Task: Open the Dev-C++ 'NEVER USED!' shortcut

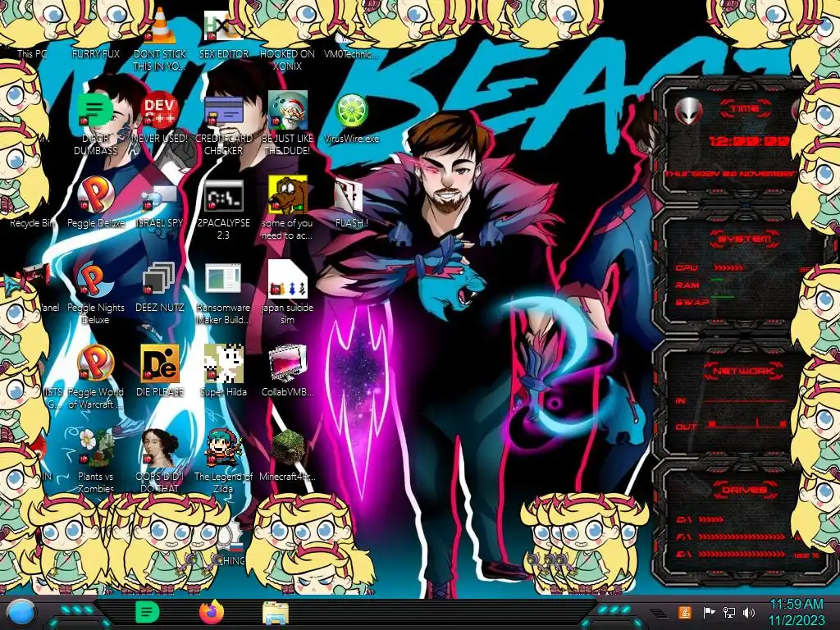Action: coord(160,111)
